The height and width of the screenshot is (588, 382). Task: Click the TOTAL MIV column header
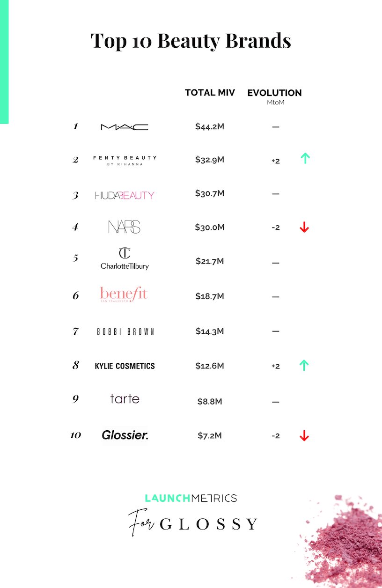210,93
